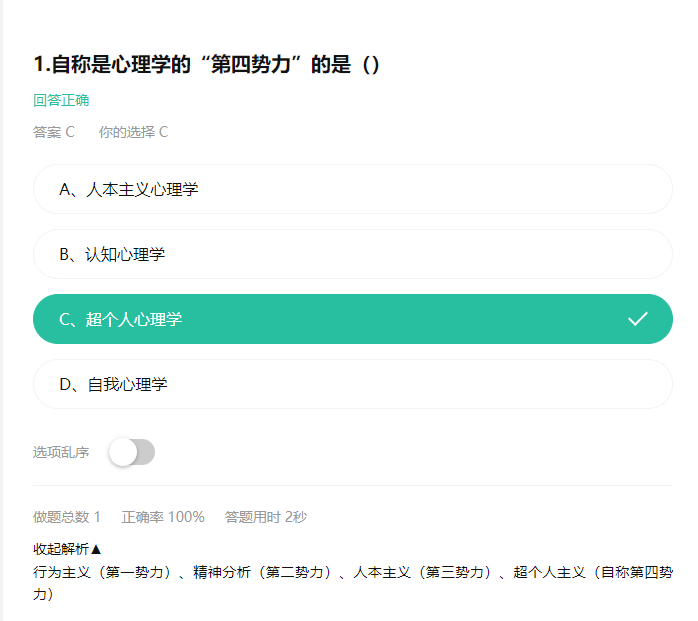This screenshot has width=698, height=621.
Task: Click the 做题总数 1 statistic
Action: tap(67, 517)
